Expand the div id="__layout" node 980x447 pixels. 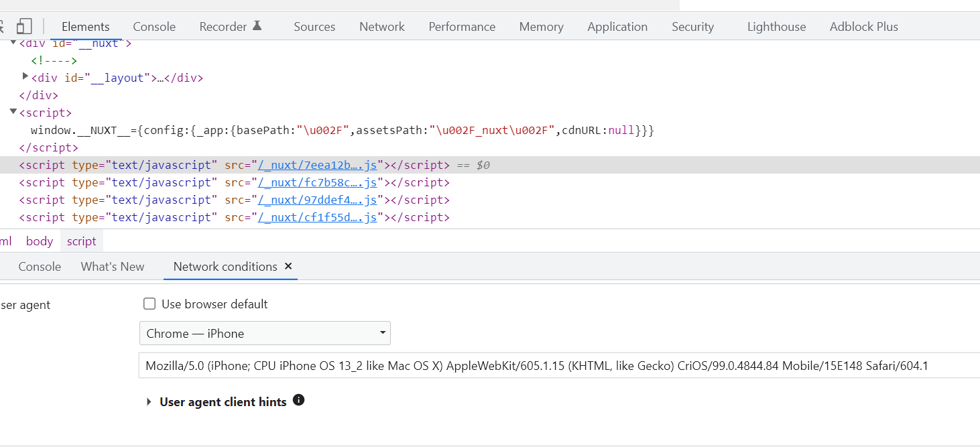coord(25,76)
